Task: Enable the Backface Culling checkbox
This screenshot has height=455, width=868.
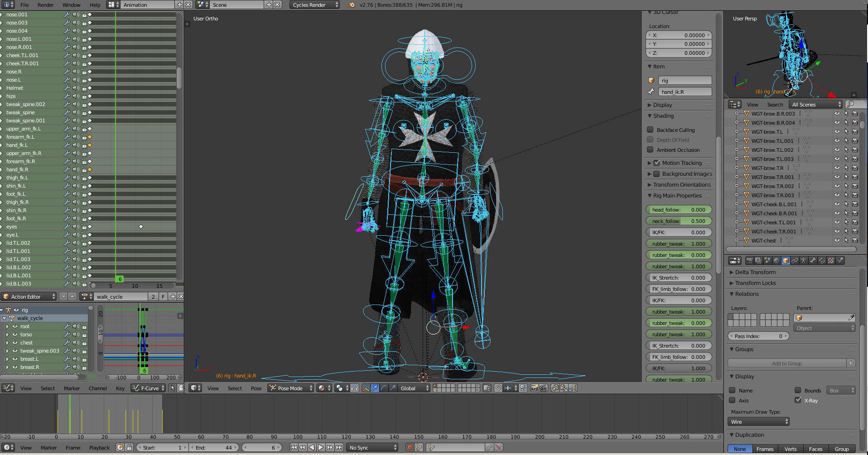Action: (x=650, y=130)
